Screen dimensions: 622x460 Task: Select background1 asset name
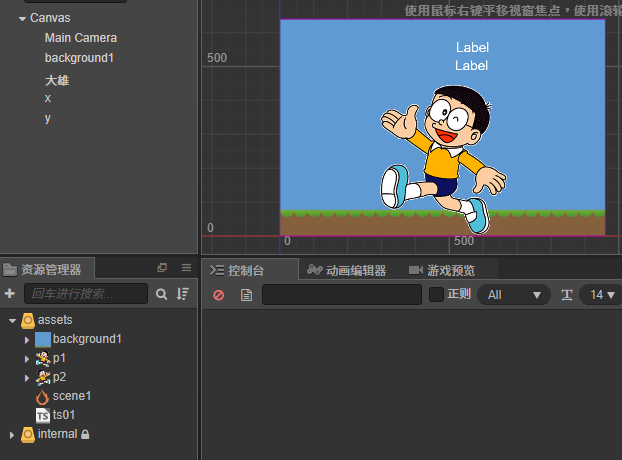(x=87, y=339)
